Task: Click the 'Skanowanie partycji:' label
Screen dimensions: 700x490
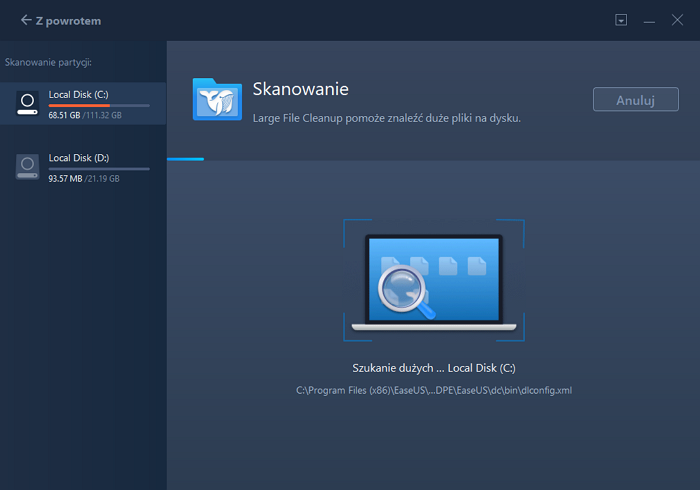Action: (x=48, y=62)
